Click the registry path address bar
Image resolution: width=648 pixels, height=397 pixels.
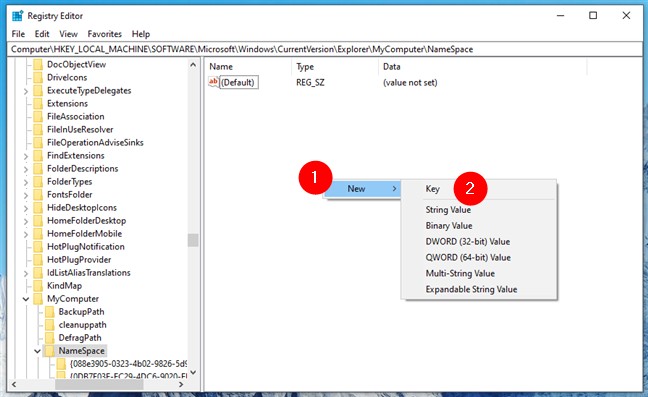tap(325, 49)
